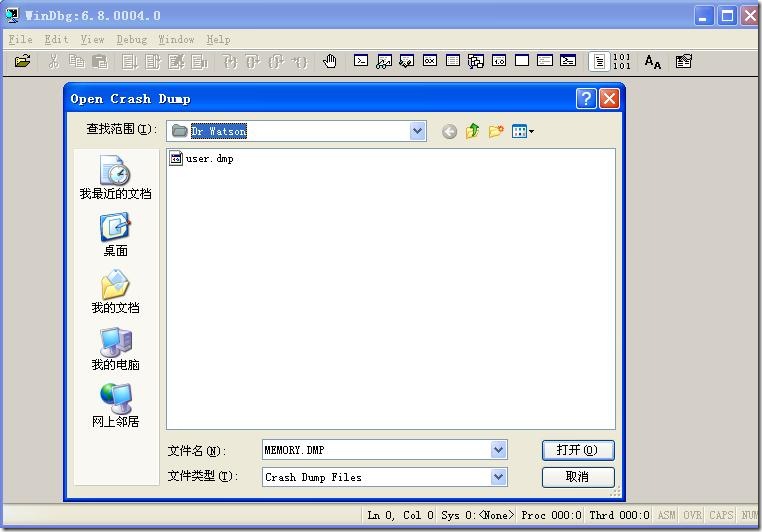Select the user.dmp file

[201, 158]
